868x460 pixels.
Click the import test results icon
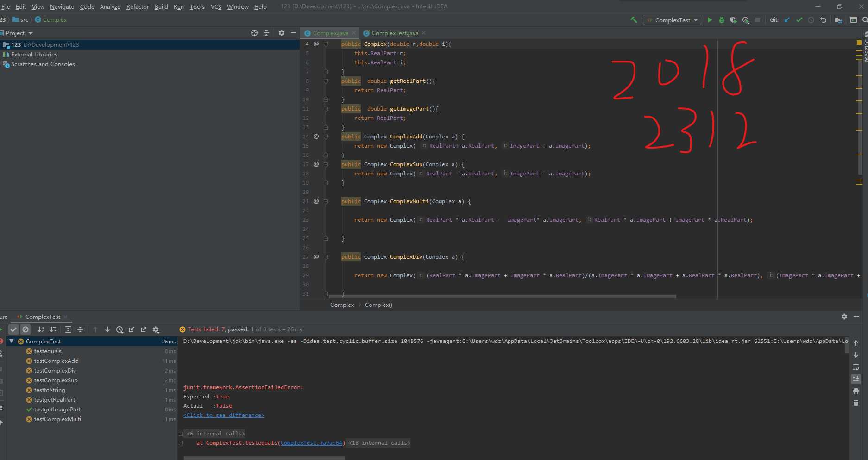(132, 329)
